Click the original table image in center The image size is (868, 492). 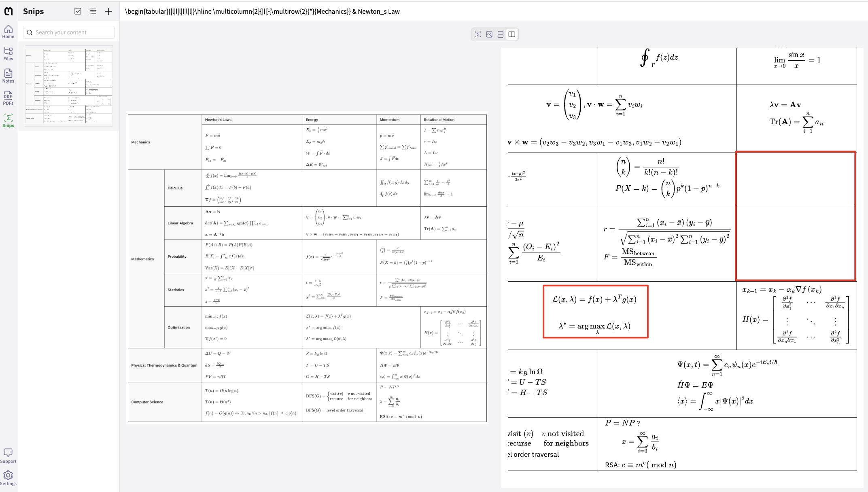tap(307, 268)
